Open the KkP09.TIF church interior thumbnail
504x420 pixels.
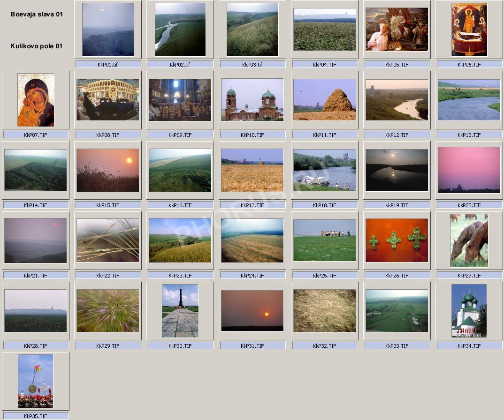point(180,100)
